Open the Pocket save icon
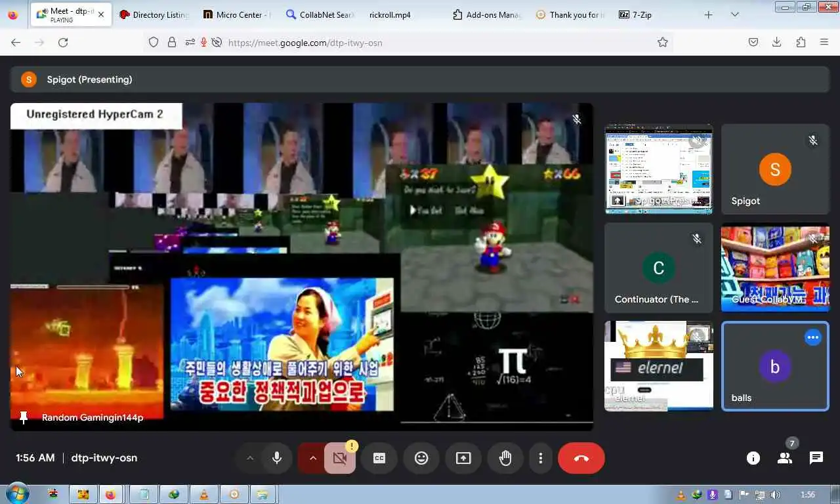The width and height of the screenshot is (840, 504). 753,42
